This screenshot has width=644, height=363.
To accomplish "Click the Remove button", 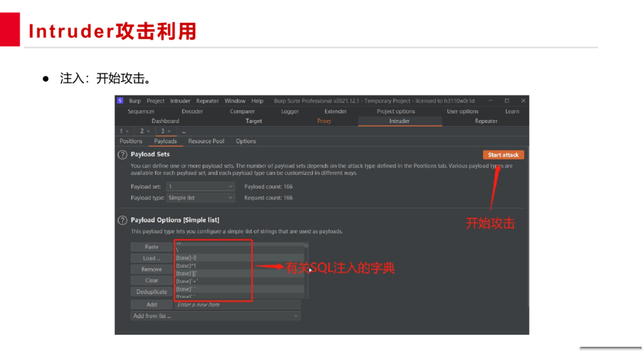I will [151, 269].
